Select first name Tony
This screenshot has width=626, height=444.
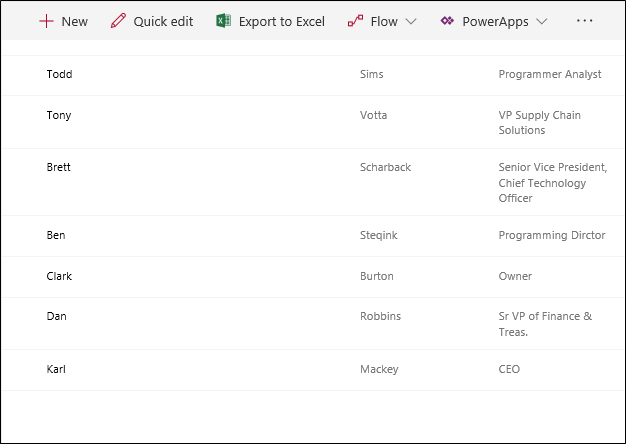59,115
